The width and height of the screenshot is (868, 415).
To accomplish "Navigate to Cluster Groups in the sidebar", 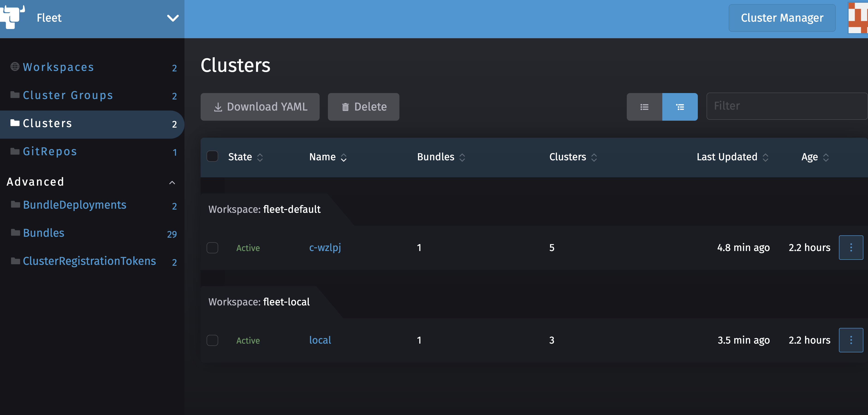I will tap(68, 95).
